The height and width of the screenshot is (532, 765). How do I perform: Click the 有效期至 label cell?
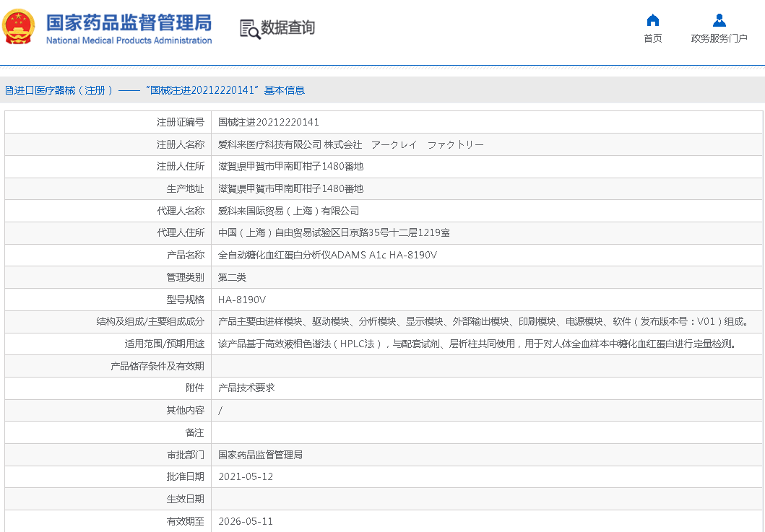108,521
